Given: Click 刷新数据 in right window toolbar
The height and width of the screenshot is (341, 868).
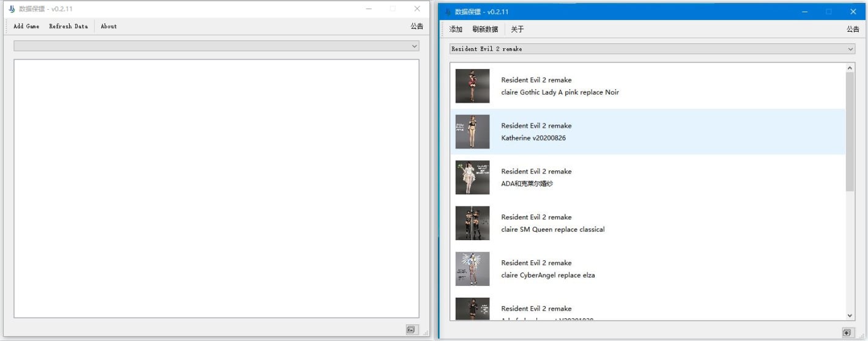Looking at the screenshot, I should tap(485, 29).
